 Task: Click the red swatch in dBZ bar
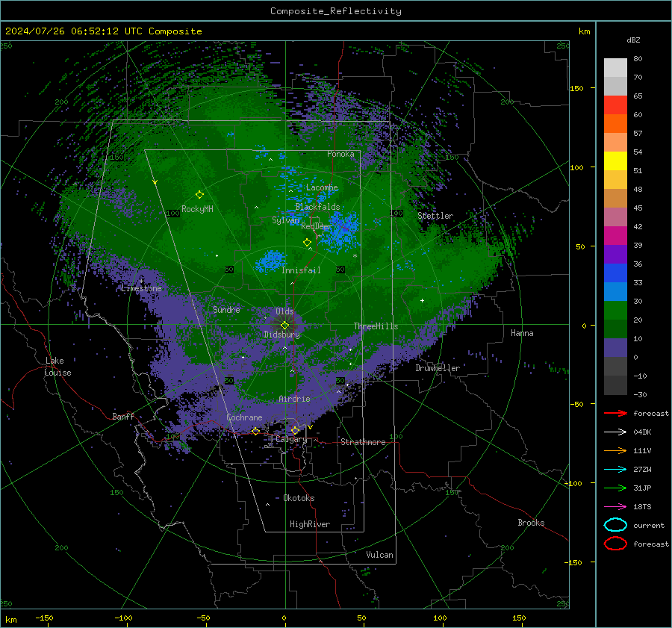coord(615,105)
